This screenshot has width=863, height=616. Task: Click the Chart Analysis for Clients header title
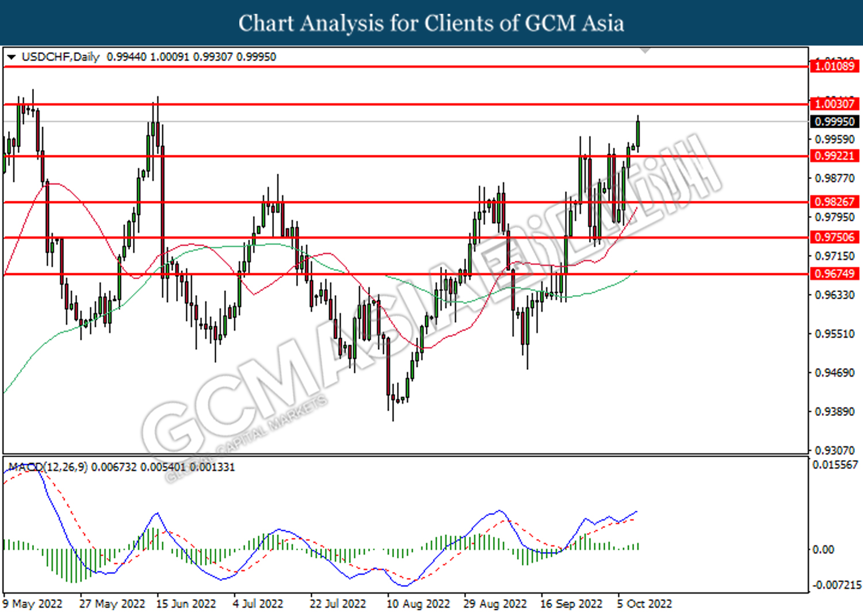[431, 24]
